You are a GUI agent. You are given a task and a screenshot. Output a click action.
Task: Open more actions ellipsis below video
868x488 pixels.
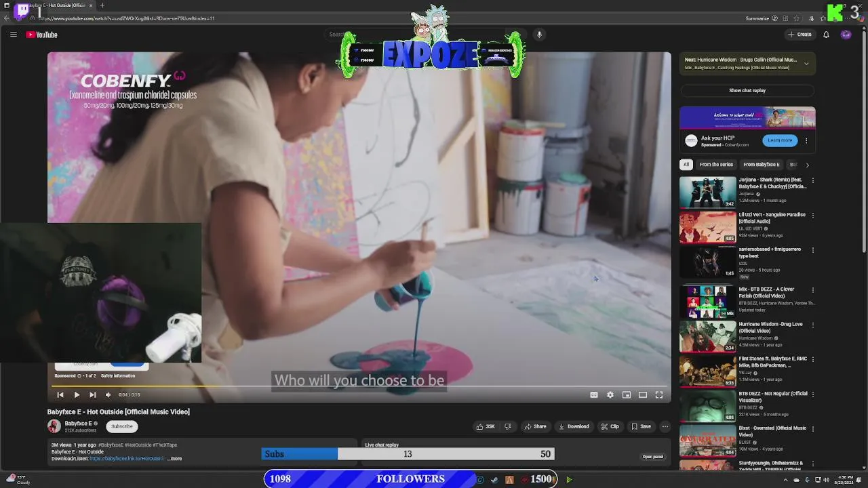pyautogui.click(x=665, y=426)
